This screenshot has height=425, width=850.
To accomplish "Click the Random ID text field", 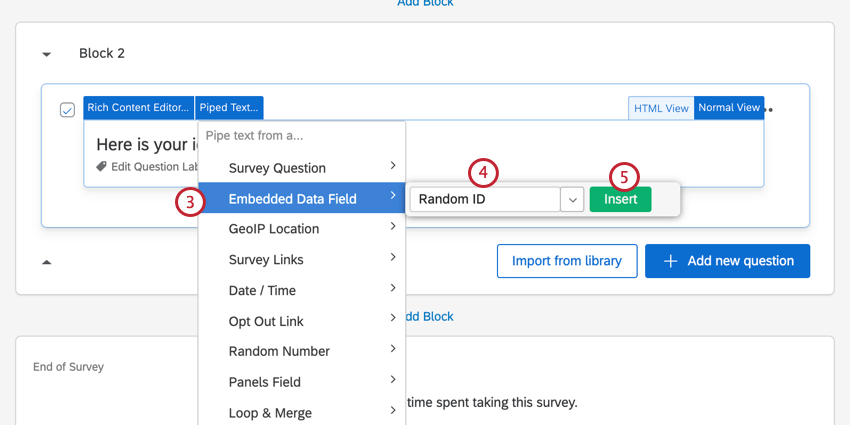I will pos(484,199).
